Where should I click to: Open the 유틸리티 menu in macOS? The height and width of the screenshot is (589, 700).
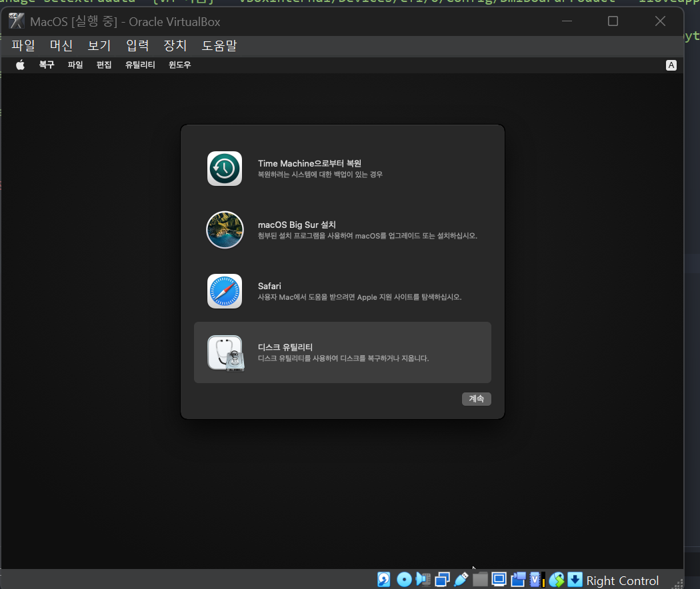(140, 65)
